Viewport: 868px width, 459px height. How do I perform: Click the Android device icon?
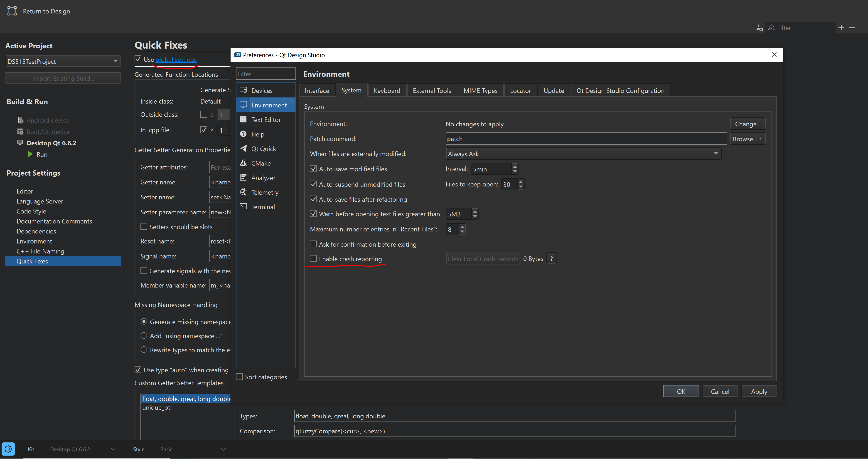pos(21,120)
